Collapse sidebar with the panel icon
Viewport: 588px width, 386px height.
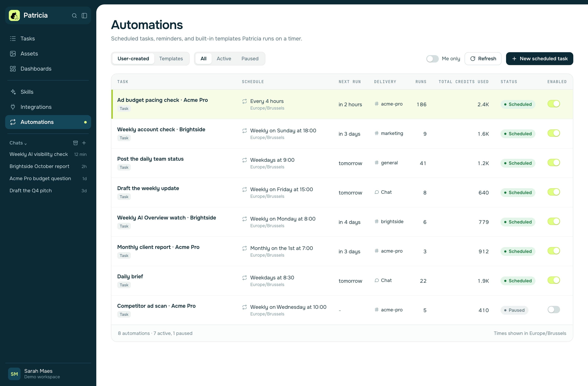click(x=84, y=16)
